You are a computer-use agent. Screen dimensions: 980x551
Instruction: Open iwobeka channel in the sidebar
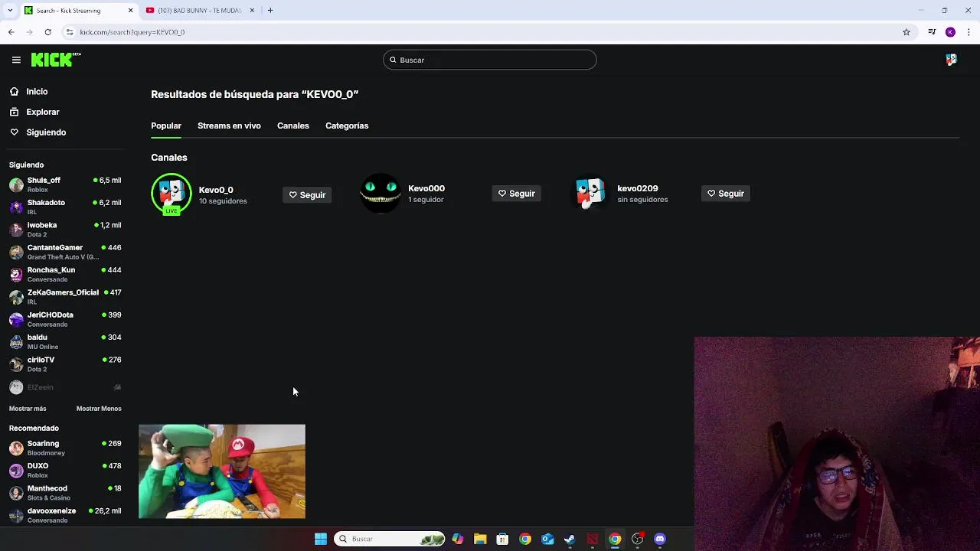click(65, 230)
